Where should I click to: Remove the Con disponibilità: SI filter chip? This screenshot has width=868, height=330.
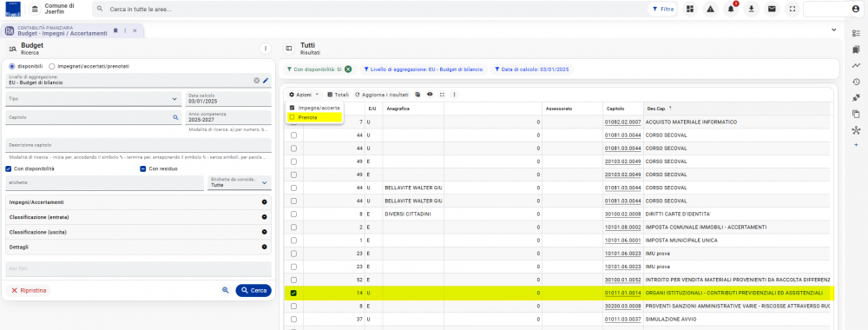(x=348, y=69)
